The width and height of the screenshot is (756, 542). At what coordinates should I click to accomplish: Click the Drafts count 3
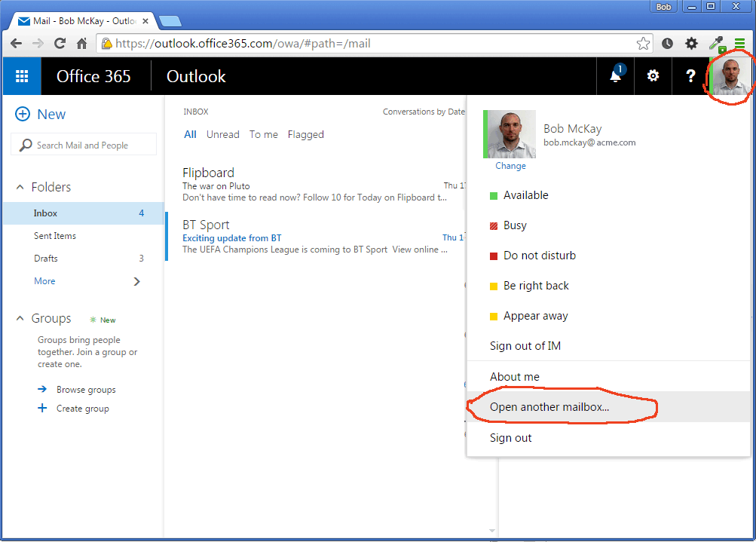(x=141, y=259)
